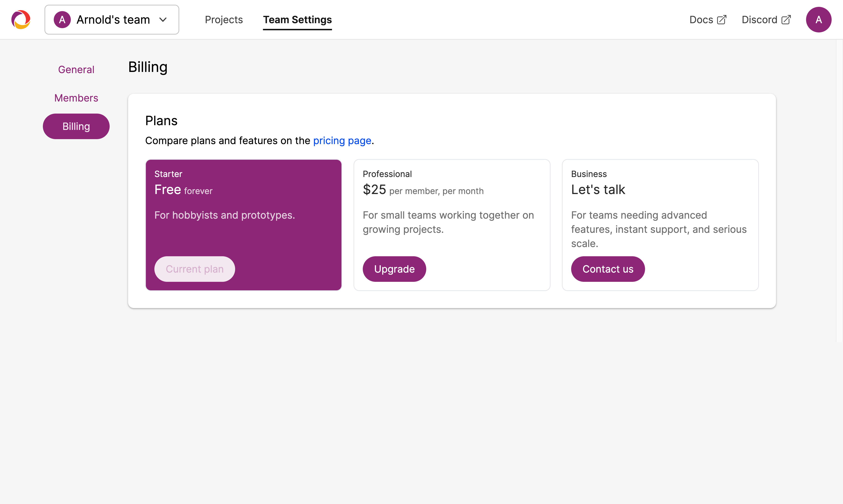Screen dimensions: 843x504
Task: Expand the Arnold's team dropdown
Action: click(x=113, y=20)
